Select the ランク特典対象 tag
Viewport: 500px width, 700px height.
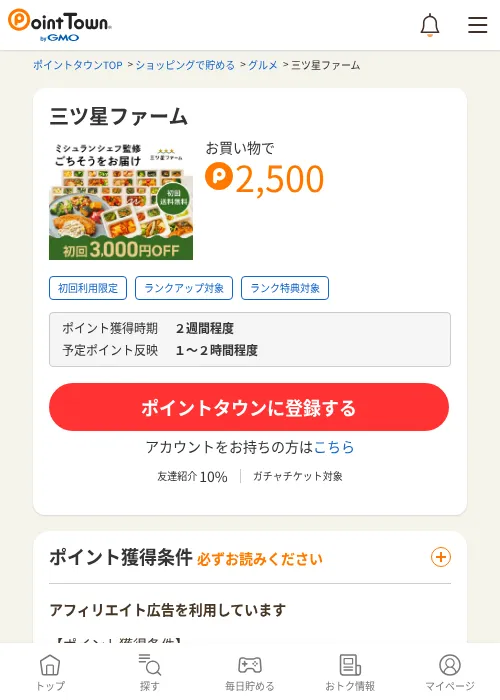click(x=285, y=288)
